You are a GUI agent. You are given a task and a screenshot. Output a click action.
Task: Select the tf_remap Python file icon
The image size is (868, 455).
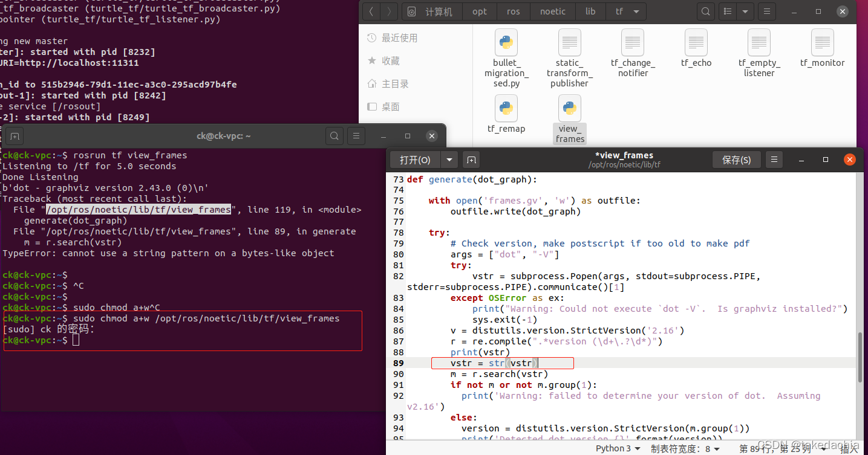(x=506, y=109)
